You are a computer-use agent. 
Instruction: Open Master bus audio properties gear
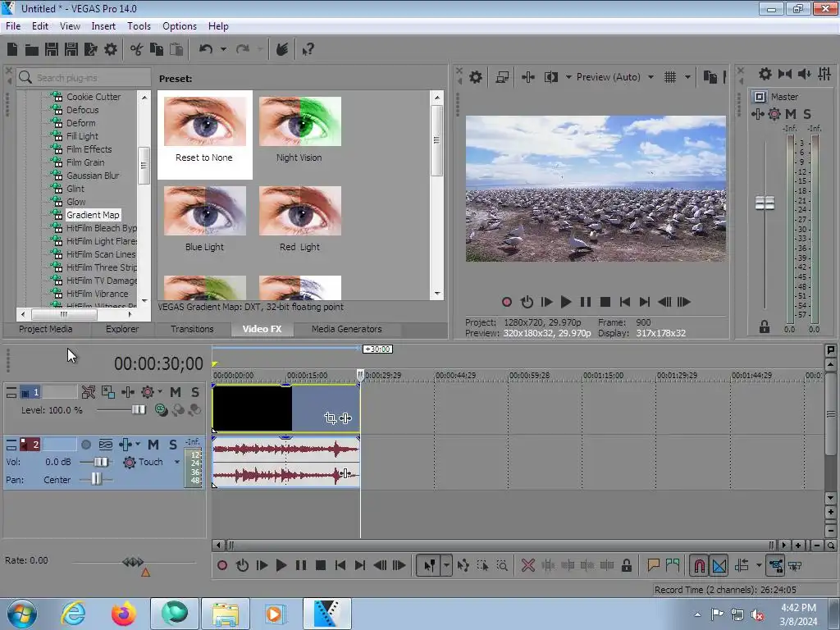(765, 73)
